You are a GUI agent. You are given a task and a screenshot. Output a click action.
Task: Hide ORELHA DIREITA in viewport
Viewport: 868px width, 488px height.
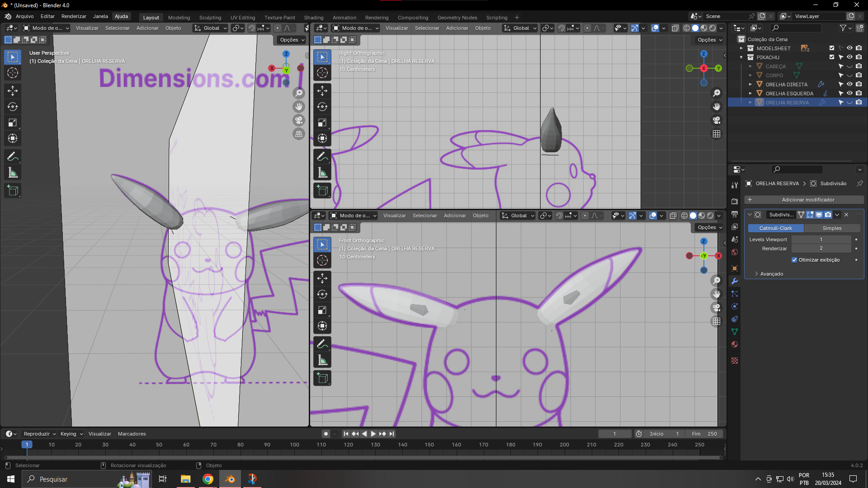click(849, 84)
